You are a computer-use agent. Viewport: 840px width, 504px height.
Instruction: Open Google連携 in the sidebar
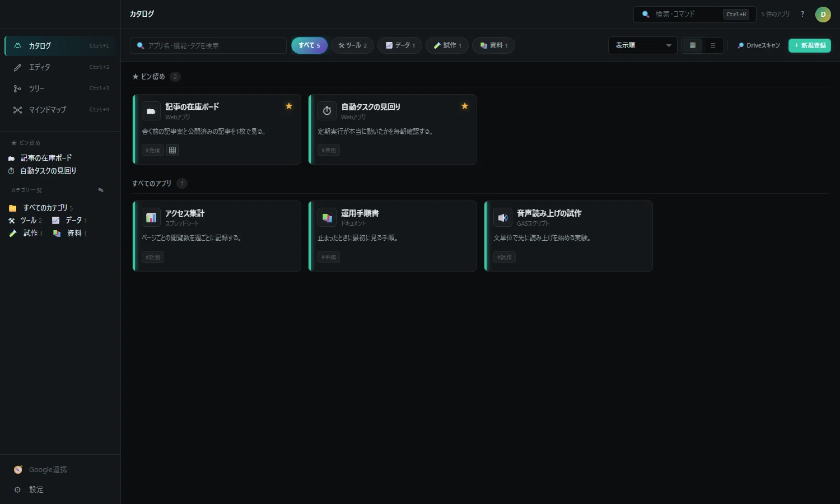click(60, 470)
